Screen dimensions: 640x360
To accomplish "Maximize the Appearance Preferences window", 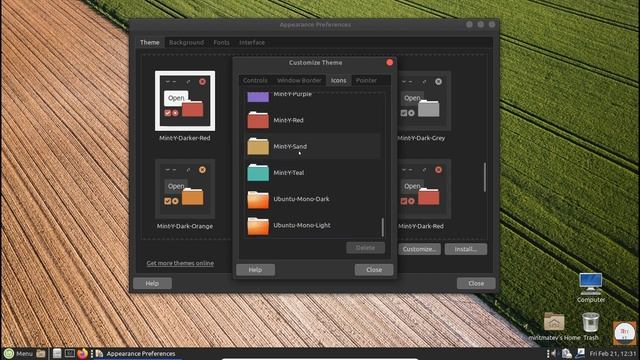I will (481, 24).
